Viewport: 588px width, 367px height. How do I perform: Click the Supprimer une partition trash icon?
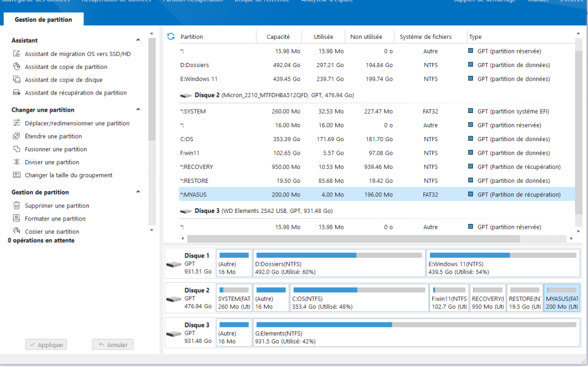click(16, 206)
